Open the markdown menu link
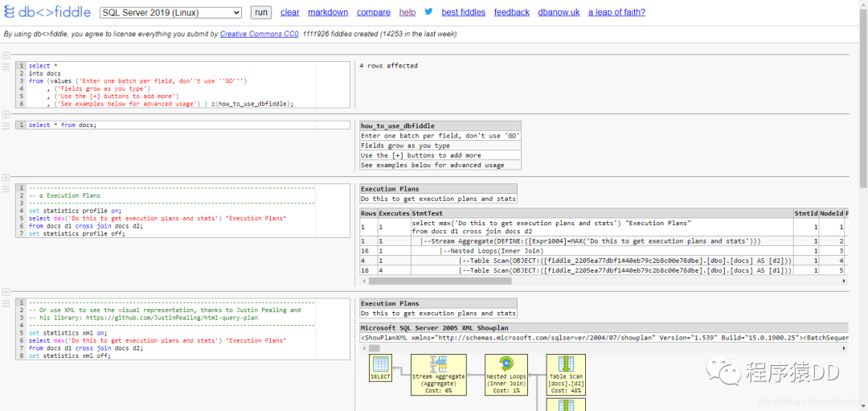 [328, 13]
